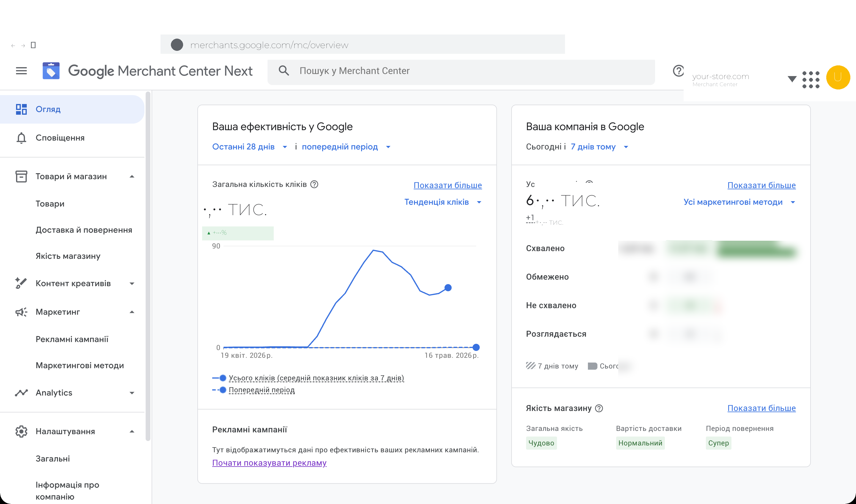The height and width of the screenshot is (504, 856).
Task: Click the search magnifier icon
Action: (x=284, y=71)
